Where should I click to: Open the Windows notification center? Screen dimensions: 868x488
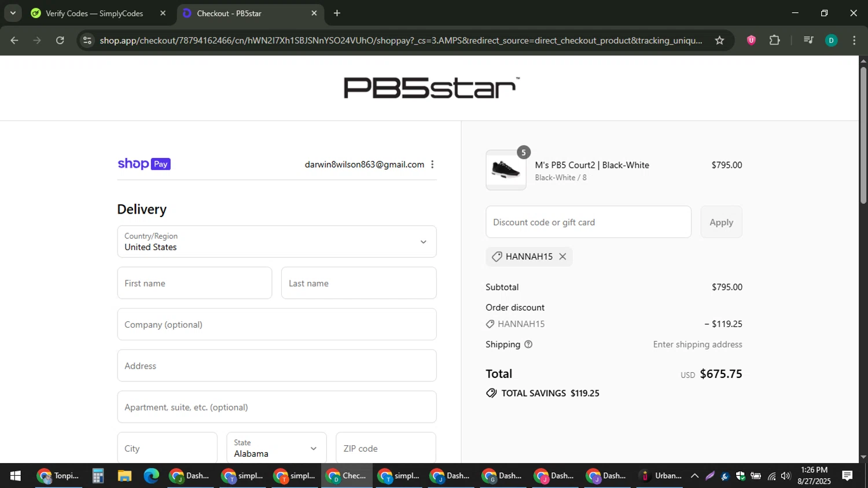pos(847,476)
